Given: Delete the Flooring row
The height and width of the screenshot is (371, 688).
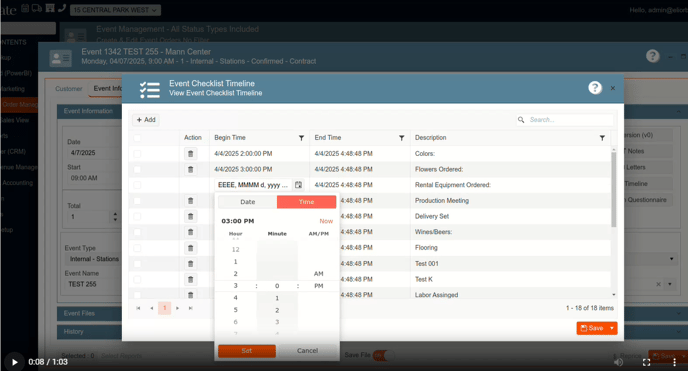Looking at the screenshot, I should pos(190,248).
